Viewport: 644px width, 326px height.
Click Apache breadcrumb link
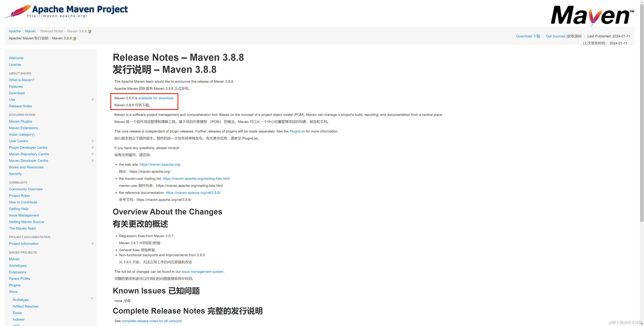coord(15,31)
